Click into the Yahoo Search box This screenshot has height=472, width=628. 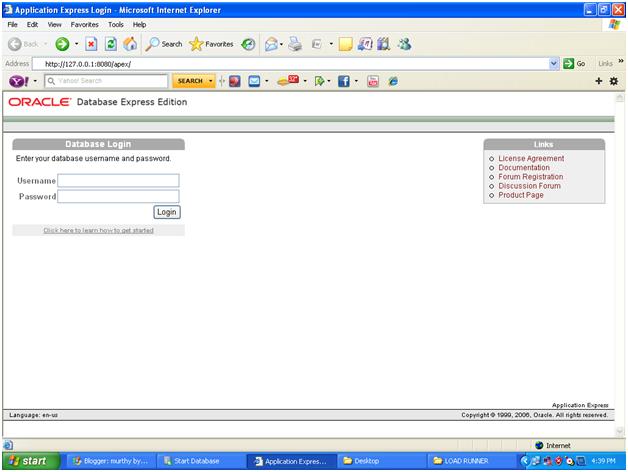[x=107, y=81]
